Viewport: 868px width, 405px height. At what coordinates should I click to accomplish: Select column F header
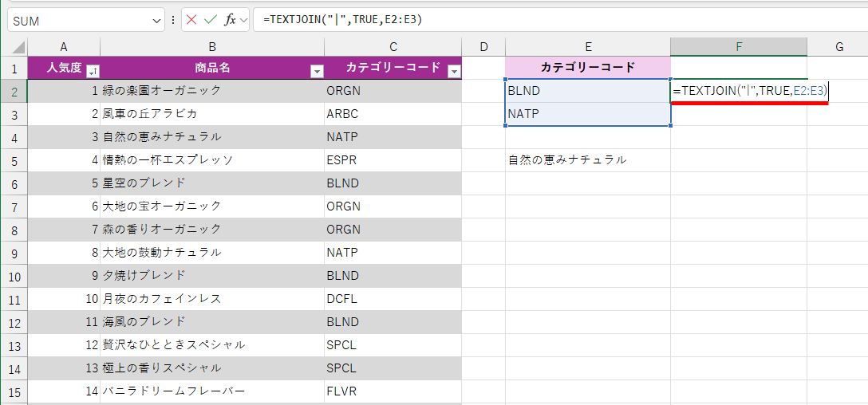point(739,47)
